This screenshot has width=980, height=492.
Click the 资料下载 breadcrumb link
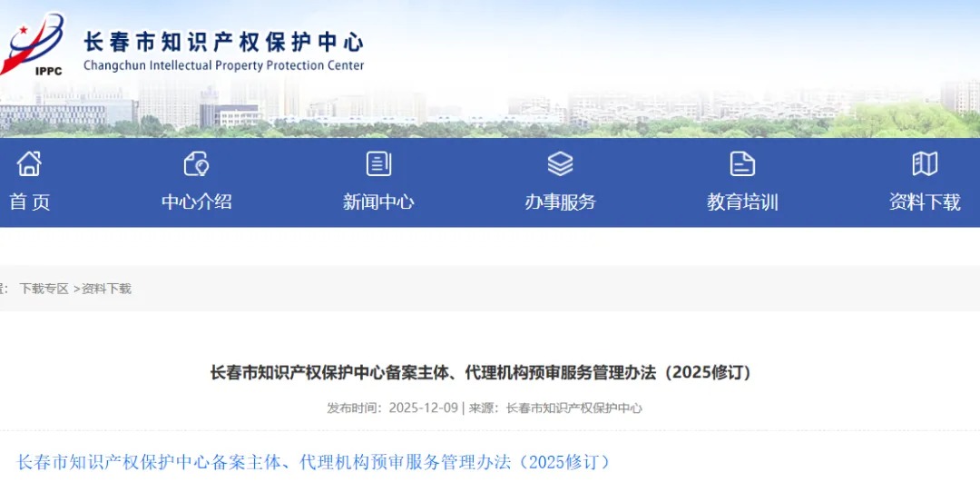tap(106, 289)
